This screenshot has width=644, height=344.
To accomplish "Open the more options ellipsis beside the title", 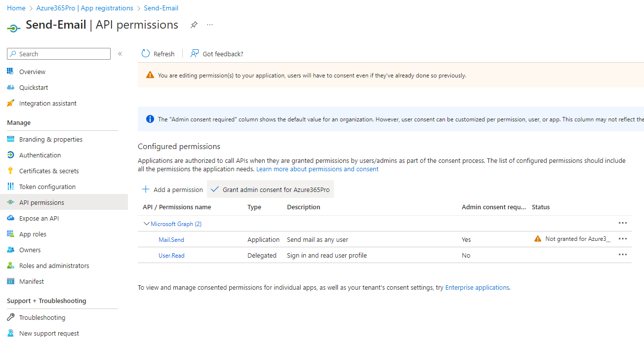I will (x=210, y=25).
